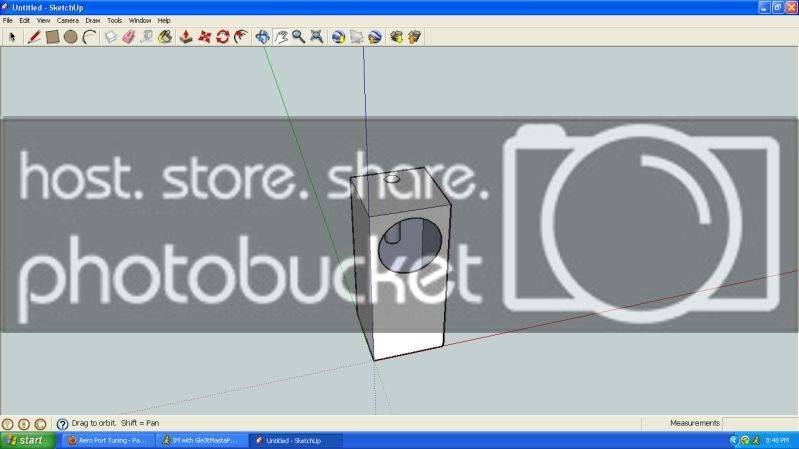Click the restore window button

pos(778,7)
